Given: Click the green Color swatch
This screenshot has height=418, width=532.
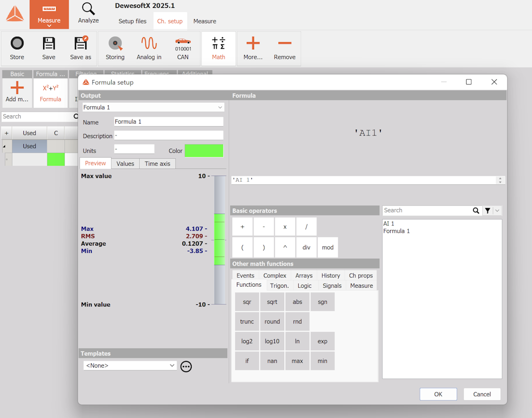Looking at the screenshot, I should pos(204,151).
